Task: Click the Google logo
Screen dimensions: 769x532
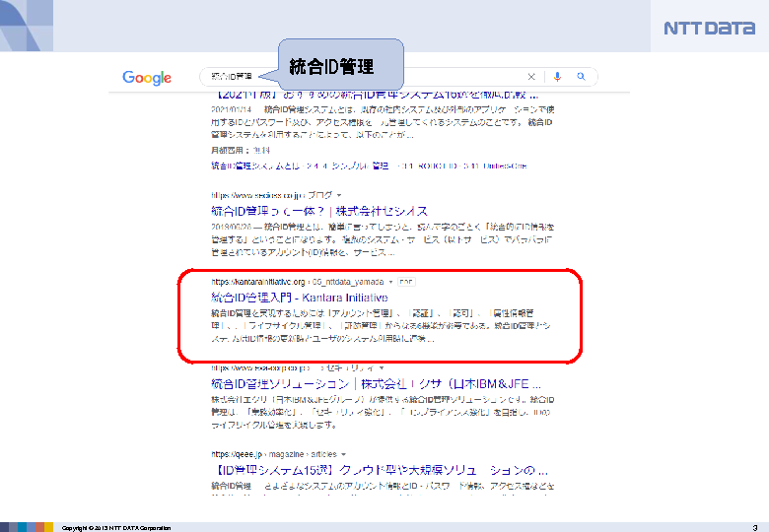Action: [x=147, y=78]
